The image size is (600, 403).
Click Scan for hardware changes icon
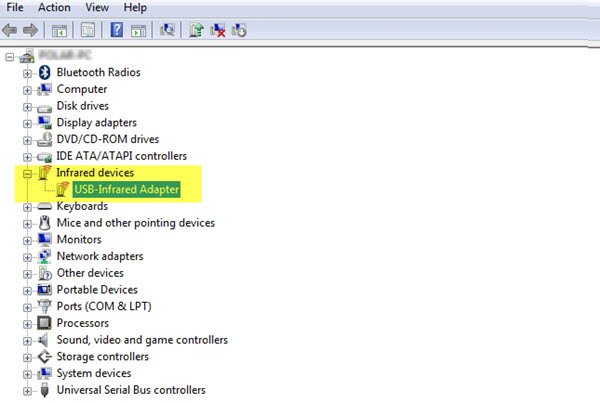tap(167, 30)
